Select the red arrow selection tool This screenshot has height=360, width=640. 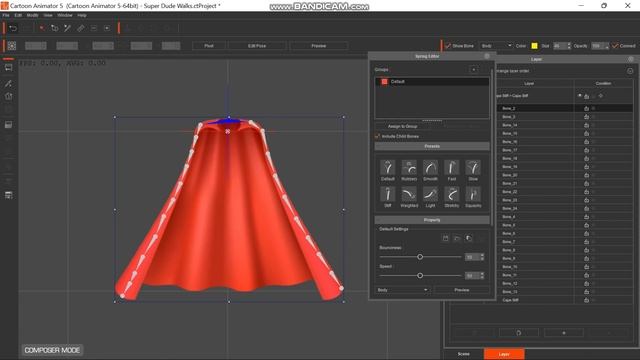pos(42,28)
